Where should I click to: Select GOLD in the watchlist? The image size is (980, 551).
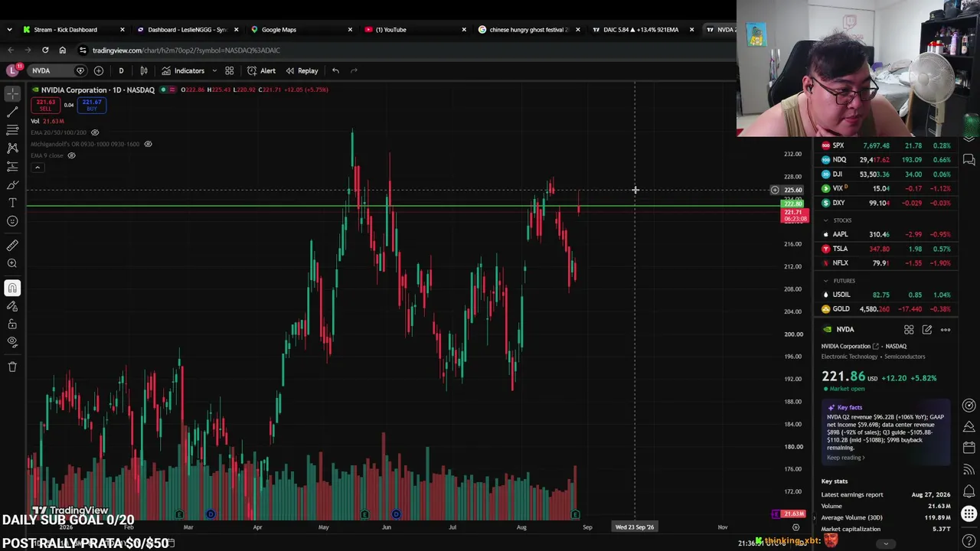886,309
